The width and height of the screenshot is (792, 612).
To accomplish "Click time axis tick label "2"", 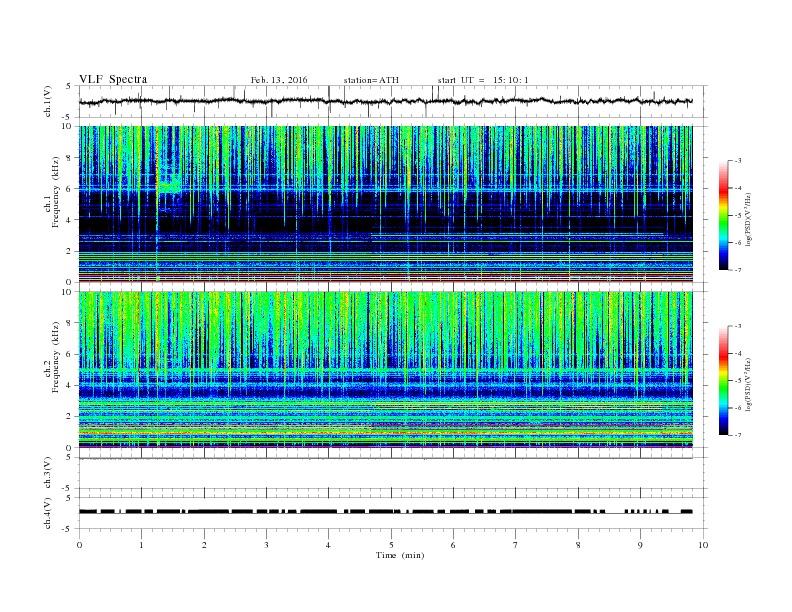I will pyautogui.click(x=204, y=545).
